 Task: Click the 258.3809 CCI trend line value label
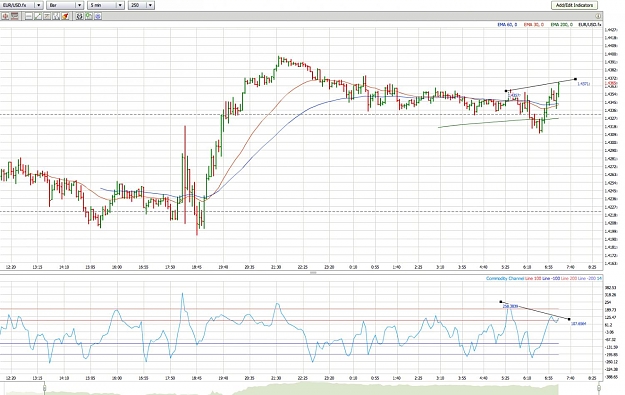[x=510, y=306]
